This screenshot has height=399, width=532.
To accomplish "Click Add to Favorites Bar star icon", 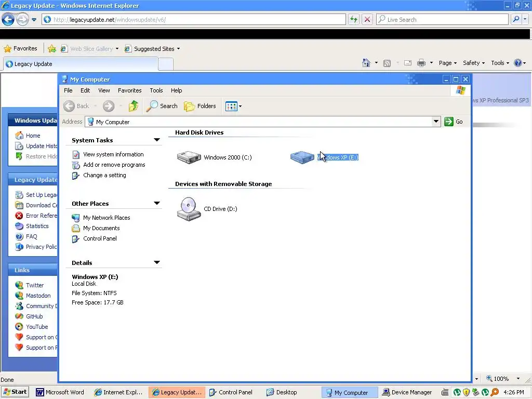I will [52, 48].
